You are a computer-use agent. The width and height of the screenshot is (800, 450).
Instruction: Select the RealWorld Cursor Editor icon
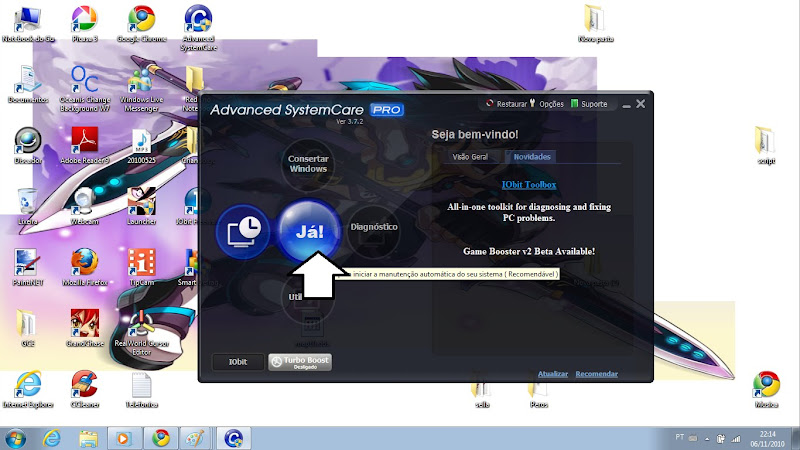pos(141,332)
